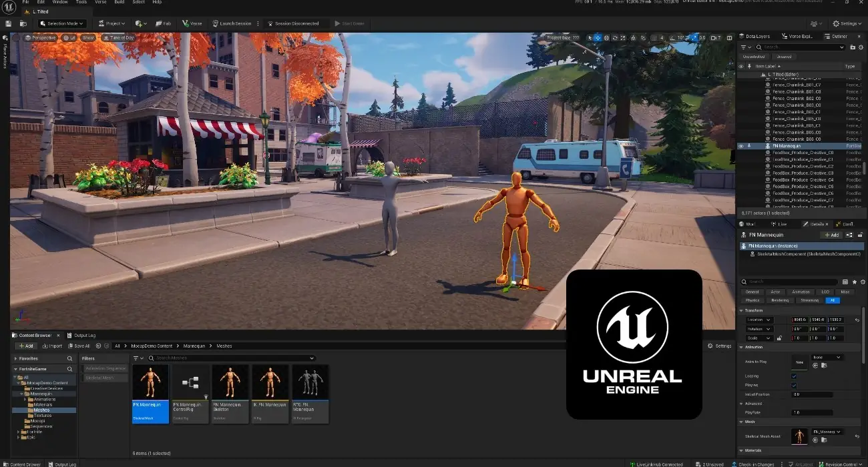
Task: Open the Perspective viewport options
Action: [41, 38]
